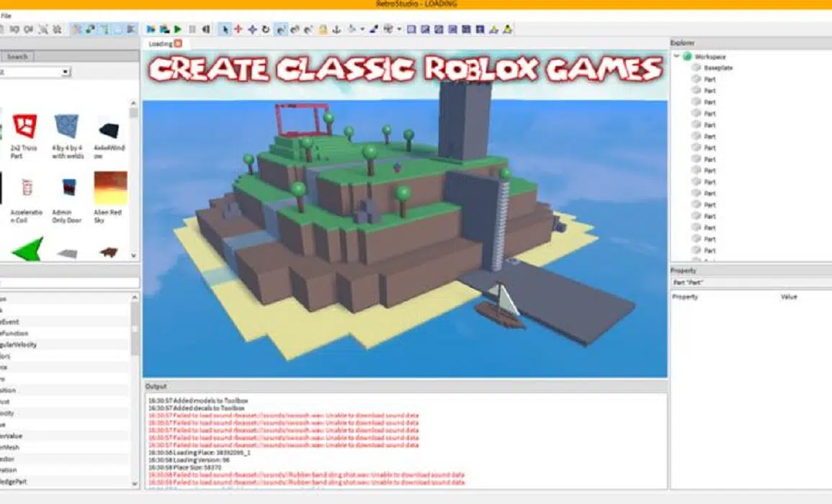Pick the blue Resize tool
Image resolution: width=832 pixels, height=504 pixels.
[252, 30]
